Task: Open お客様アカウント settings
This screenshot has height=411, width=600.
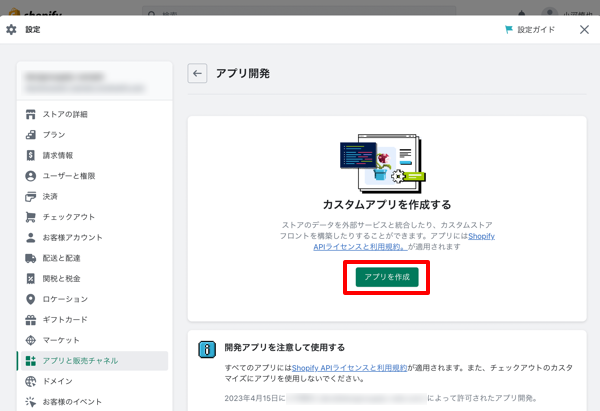Action: pyautogui.click(x=71, y=237)
